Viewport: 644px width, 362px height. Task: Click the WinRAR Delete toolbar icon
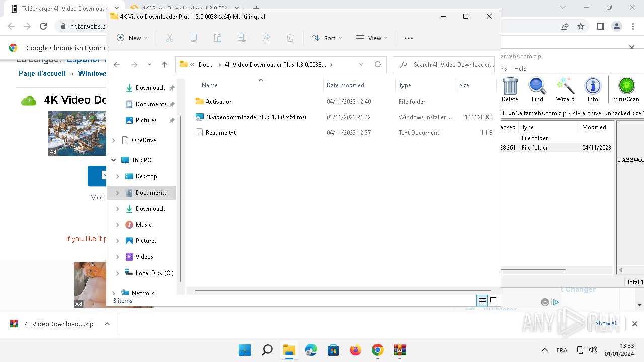510,90
